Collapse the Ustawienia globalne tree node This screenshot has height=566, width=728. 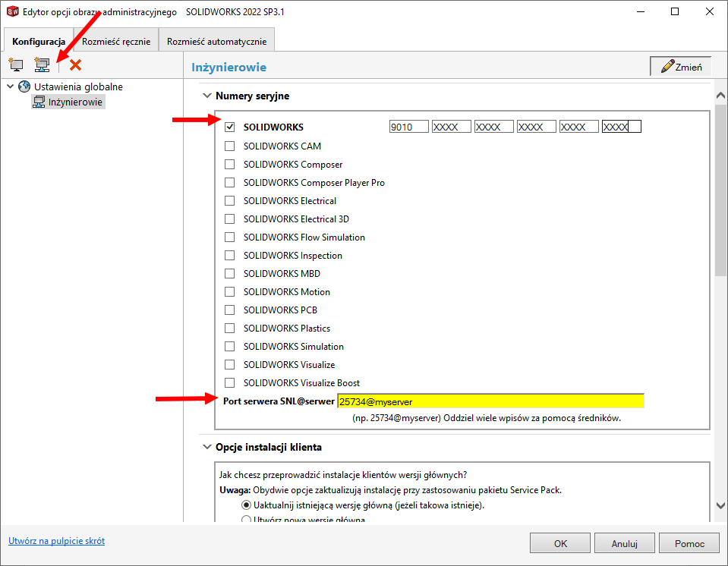[x=10, y=86]
